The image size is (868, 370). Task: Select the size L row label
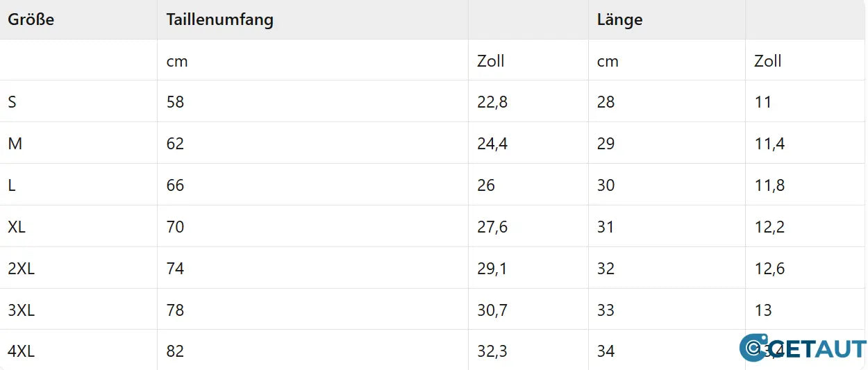[x=12, y=185]
